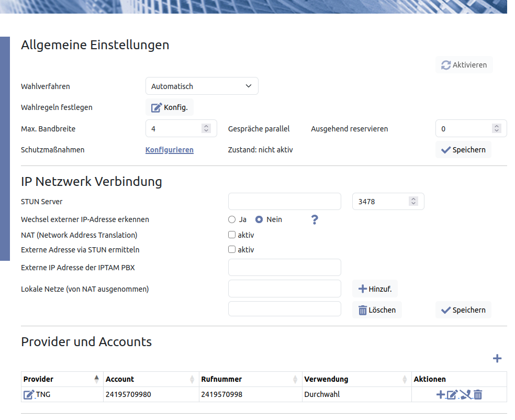Click Hinzuf. to add local network

point(375,289)
